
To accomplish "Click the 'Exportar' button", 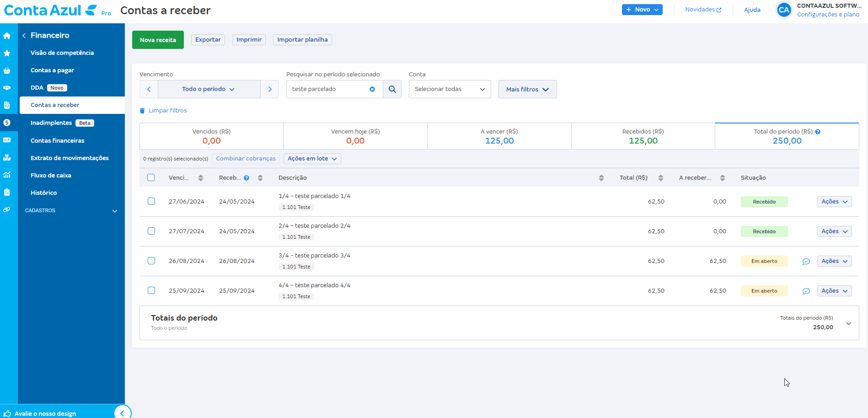I will pos(208,40).
